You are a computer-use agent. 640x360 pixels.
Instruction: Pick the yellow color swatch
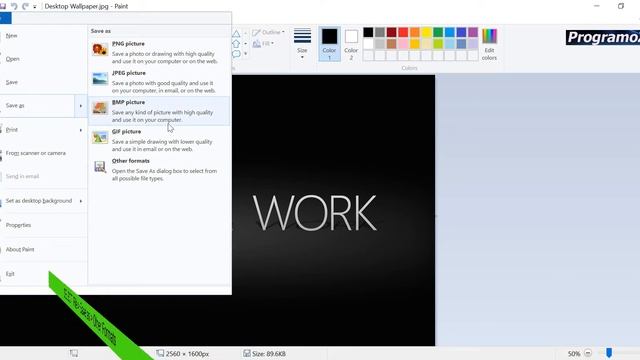pos(426,32)
